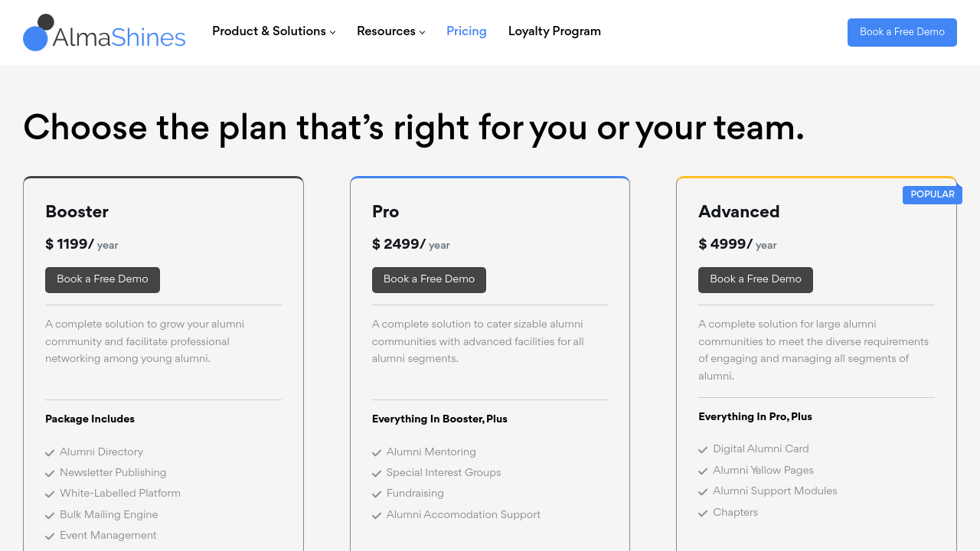Click checkmark icon beside Event Management

[50, 536]
